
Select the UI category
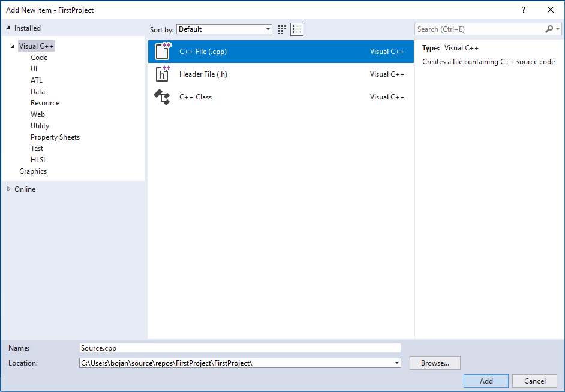pyautogui.click(x=34, y=69)
